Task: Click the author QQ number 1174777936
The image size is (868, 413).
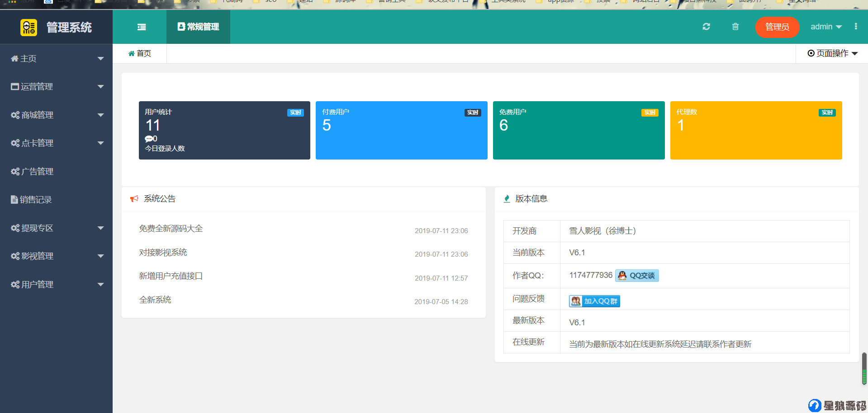Action: pos(591,275)
